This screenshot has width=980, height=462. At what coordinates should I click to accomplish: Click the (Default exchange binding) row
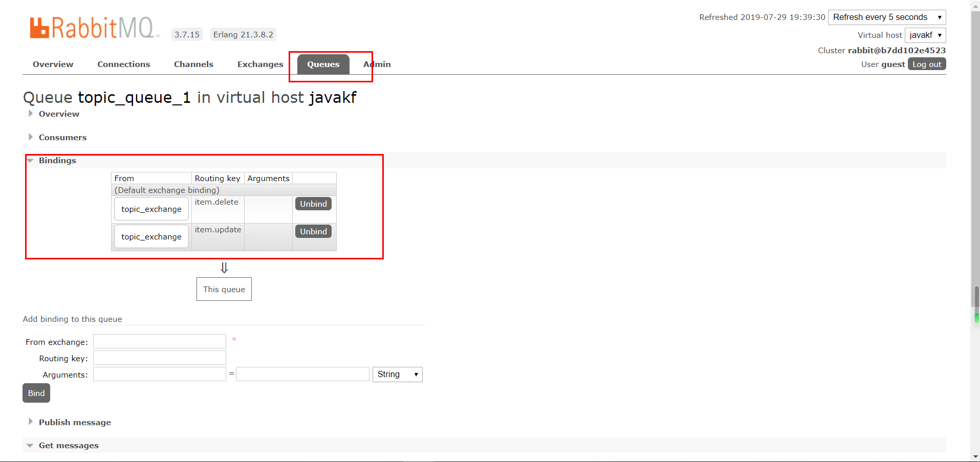click(224, 190)
